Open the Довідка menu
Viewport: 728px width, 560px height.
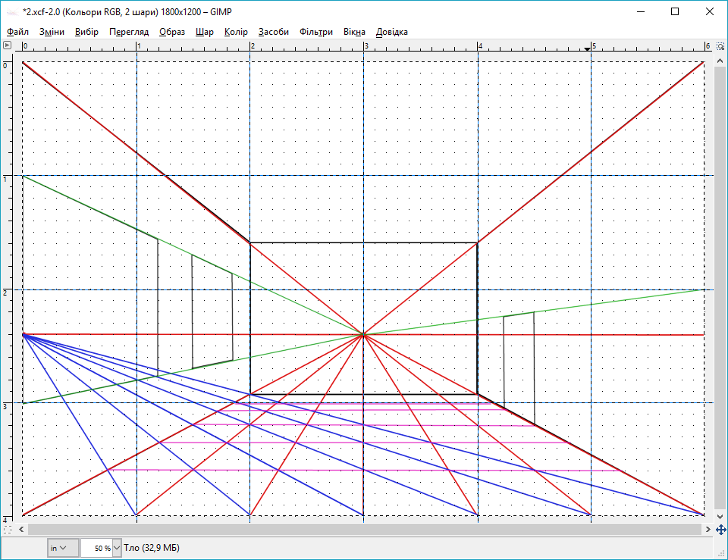[x=392, y=32]
